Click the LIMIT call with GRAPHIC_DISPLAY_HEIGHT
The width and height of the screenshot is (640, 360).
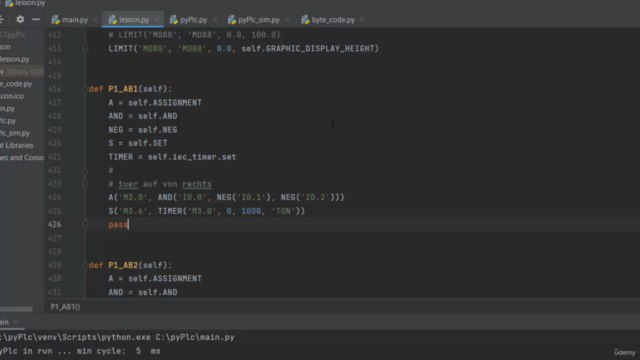[x=244, y=48]
